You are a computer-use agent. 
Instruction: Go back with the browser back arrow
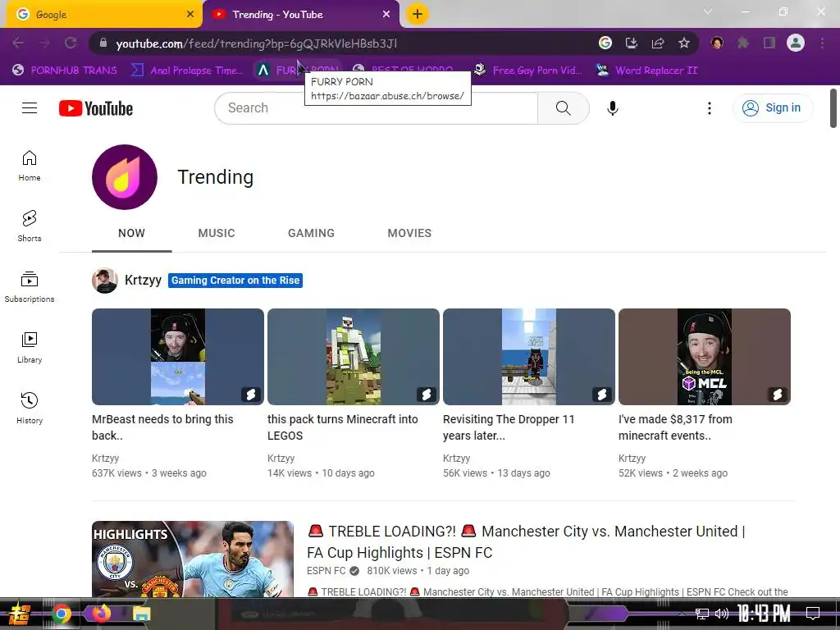[18, 43]
